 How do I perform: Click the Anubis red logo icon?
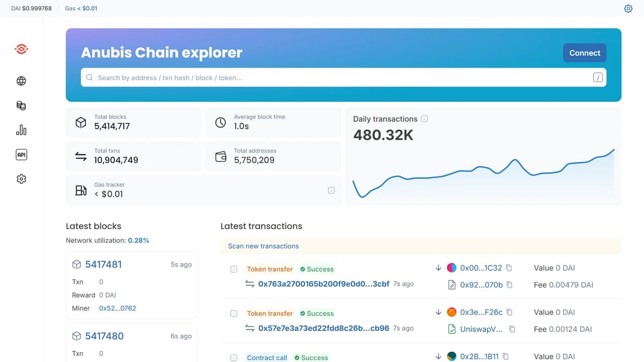(x=21, y=49)
